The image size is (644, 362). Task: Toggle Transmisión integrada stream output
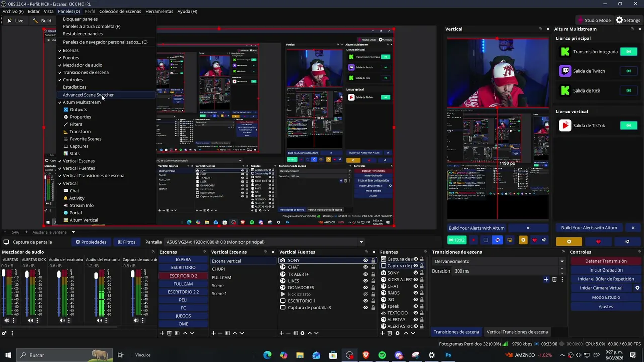point(628,52)
